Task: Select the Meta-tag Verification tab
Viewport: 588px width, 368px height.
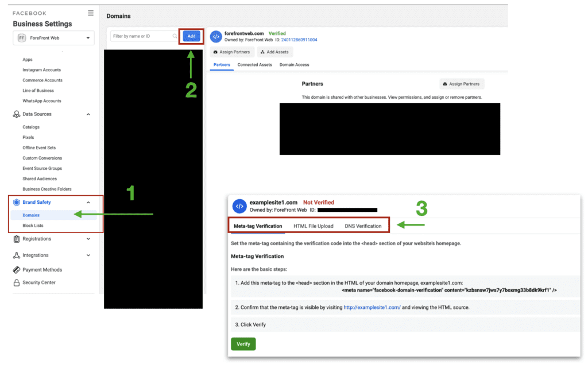Action: 258,226
